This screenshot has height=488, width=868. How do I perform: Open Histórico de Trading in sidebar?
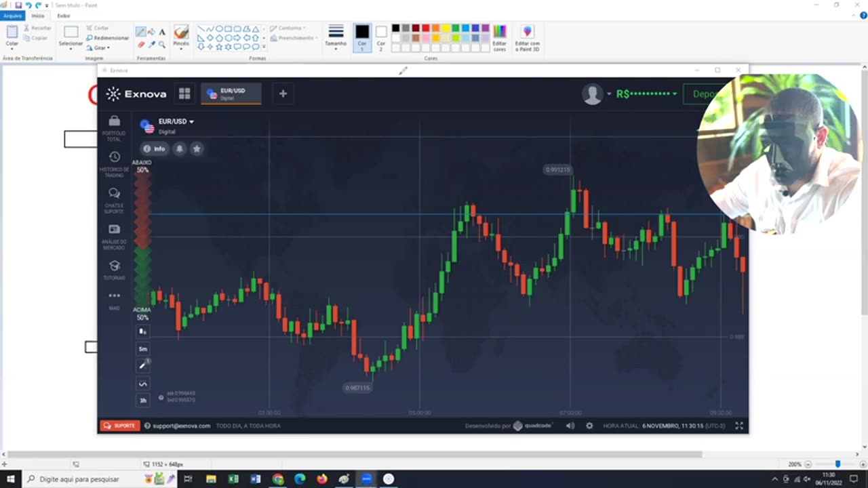[114, 164]
